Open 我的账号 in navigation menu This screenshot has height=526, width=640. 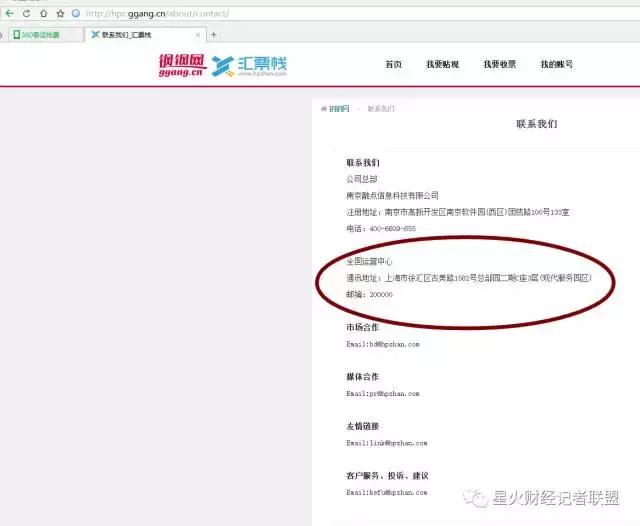[557, 64]
